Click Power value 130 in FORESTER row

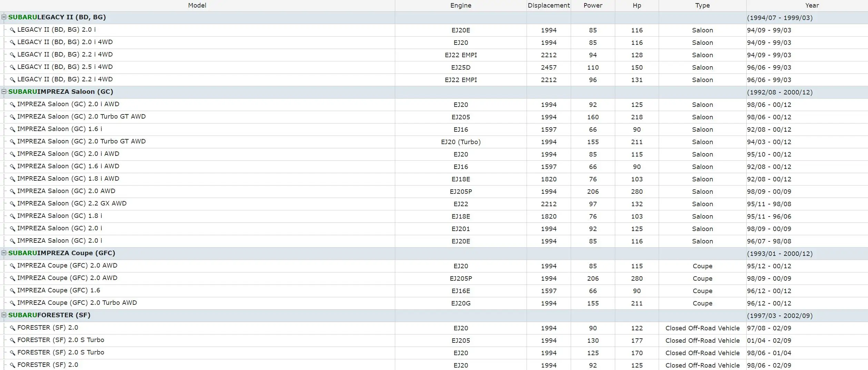pos(593,341)
